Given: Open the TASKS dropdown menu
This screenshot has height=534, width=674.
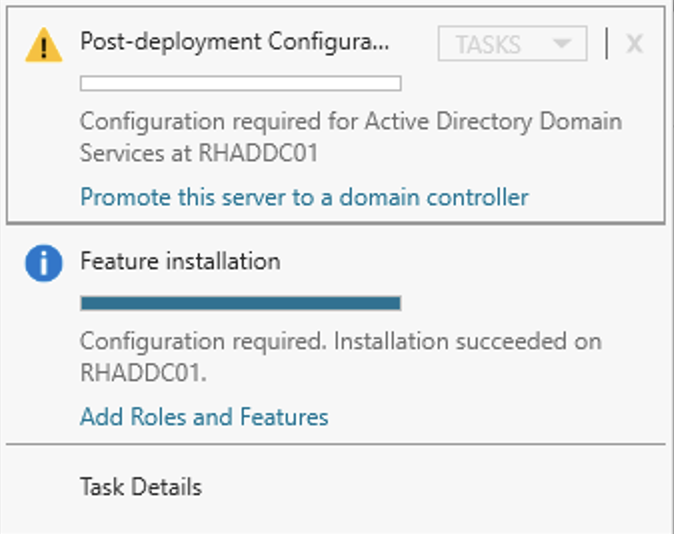Looking at the screenshot, I should pyautogui.click(x=512, y=43).
